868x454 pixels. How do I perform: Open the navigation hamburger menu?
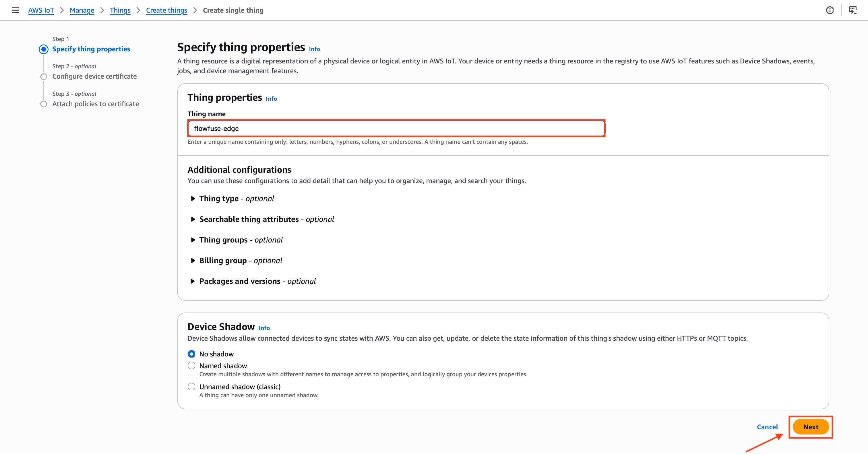[15, 10]
